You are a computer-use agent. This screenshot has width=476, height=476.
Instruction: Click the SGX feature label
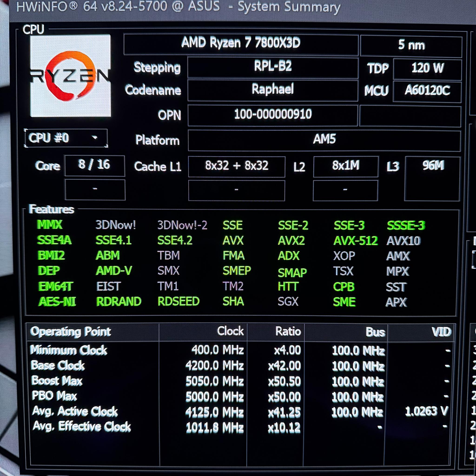[x=288, y=301]
